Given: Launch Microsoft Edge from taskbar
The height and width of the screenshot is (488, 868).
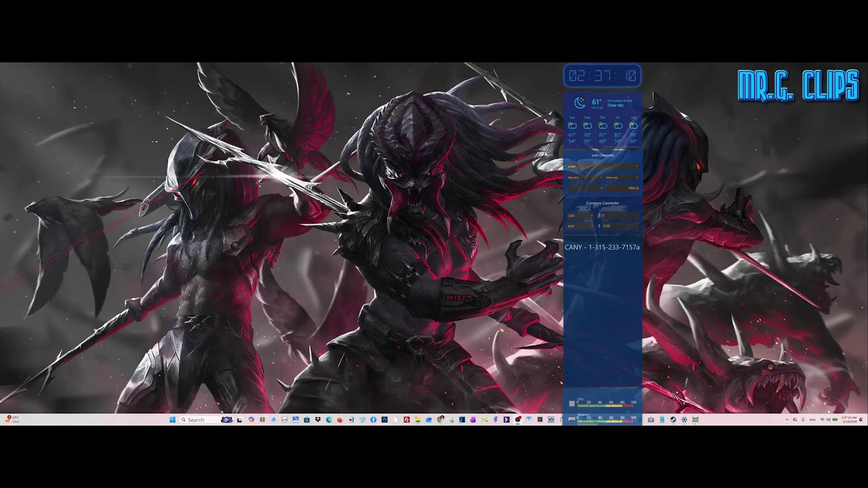Looking at the screenshot, I should click(x=329, y=420).
